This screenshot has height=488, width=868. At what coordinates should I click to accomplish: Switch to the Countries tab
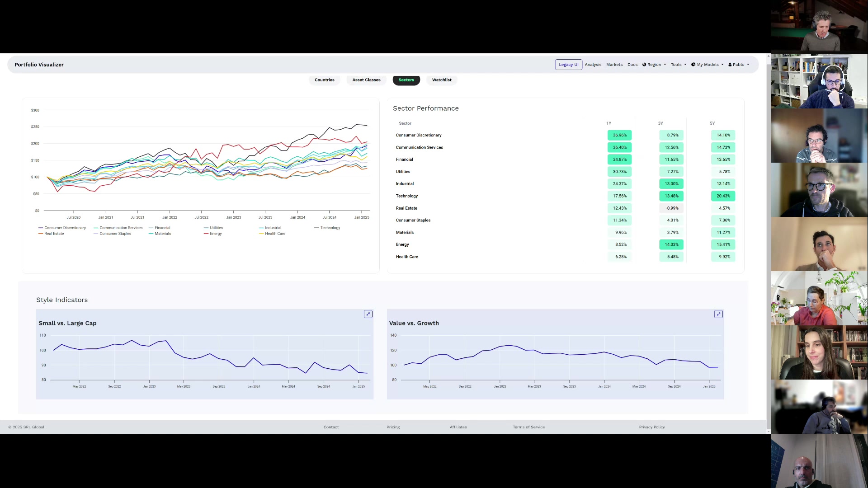(x=324, y=80)
